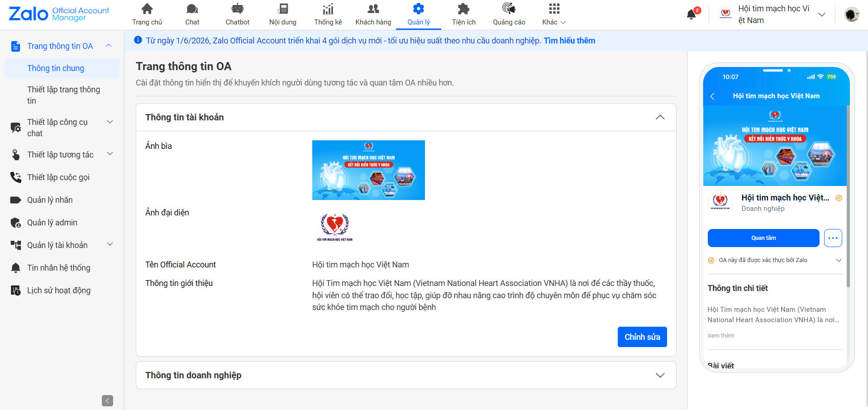Image resolution: width=868 pixels, height=410 pixels.
Task: Expand the Thông tin doanh nghiệp panel
Action: coord(660,375)
